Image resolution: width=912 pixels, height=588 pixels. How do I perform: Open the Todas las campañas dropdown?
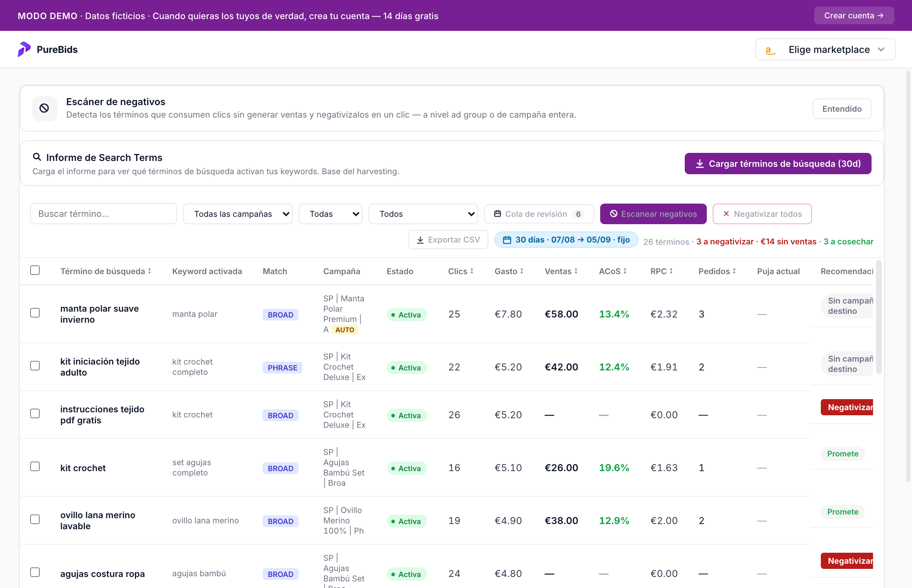click(238, 214)
